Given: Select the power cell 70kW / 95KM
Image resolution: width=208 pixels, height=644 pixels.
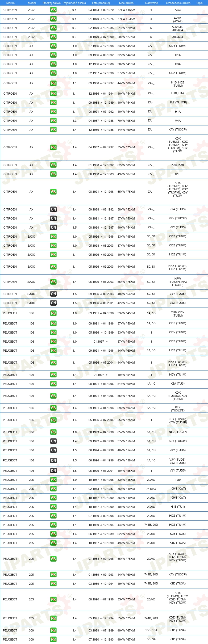Looking at the screenshot, I should (126, 121).
